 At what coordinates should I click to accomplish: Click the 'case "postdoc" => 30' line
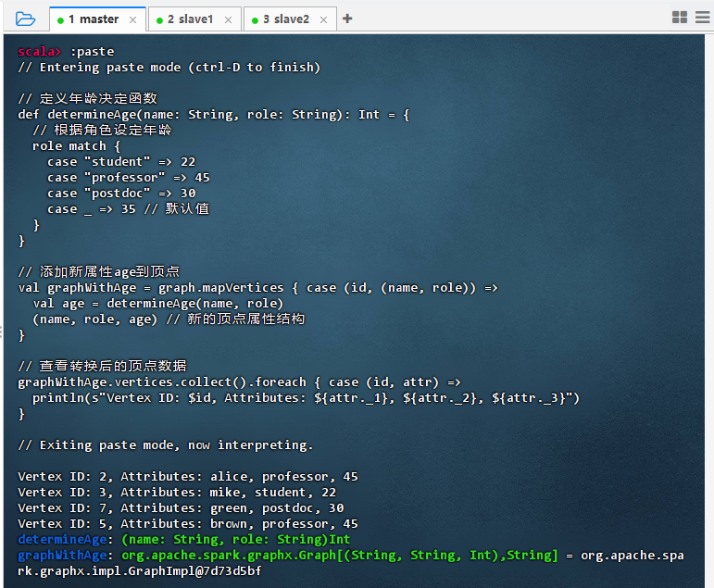click(121, 194)
